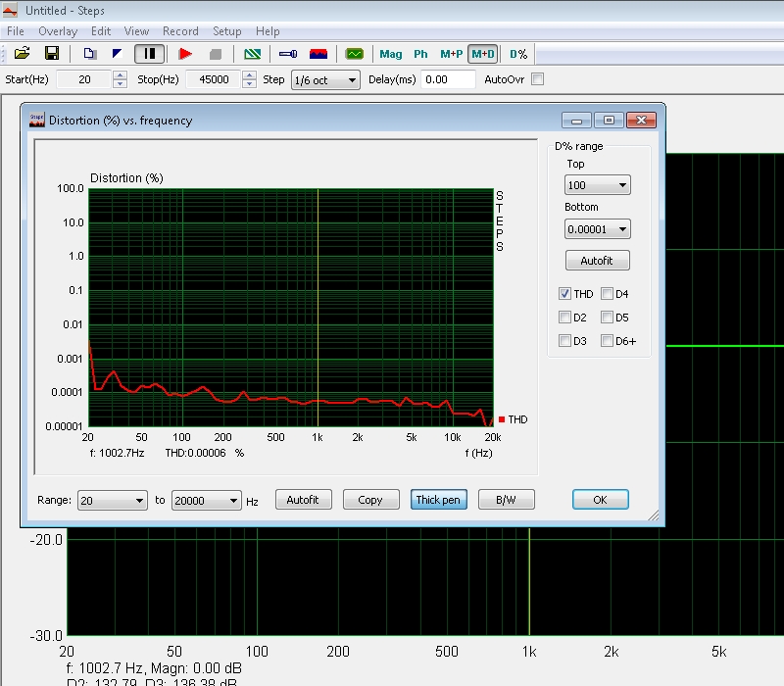Viewport: 784px width, 686px height.
Task: Open the Edit menu
Action: pos(101,31)
